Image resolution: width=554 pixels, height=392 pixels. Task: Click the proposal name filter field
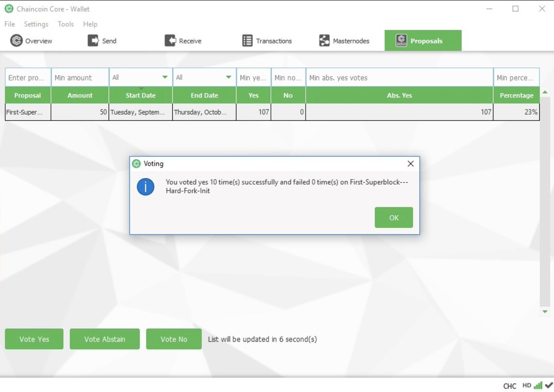point(28,78)
